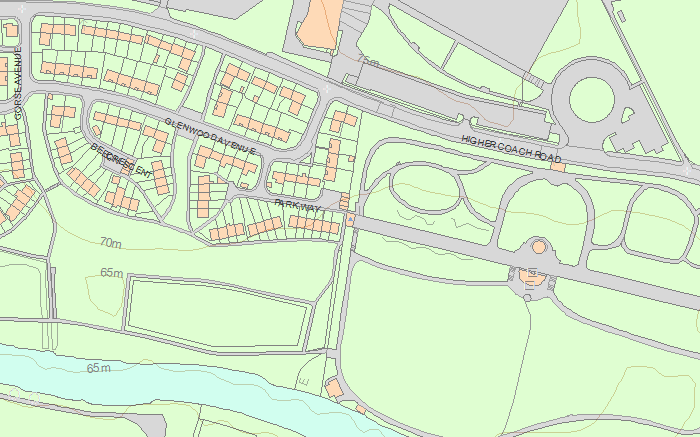Viewport: 700px width, 437px height.
Task: Select the HIGHER COACH ROAD label
Action: point(511,149)
